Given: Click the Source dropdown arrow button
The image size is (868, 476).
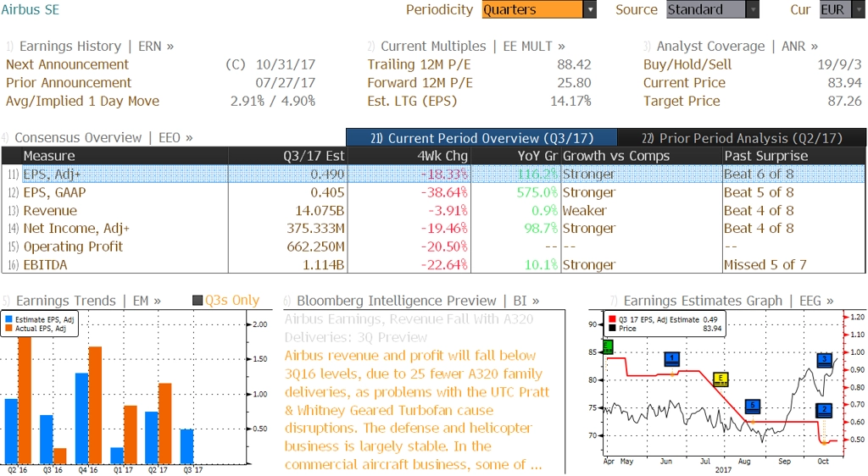Looking at the screenshot, I should point(753,9).
